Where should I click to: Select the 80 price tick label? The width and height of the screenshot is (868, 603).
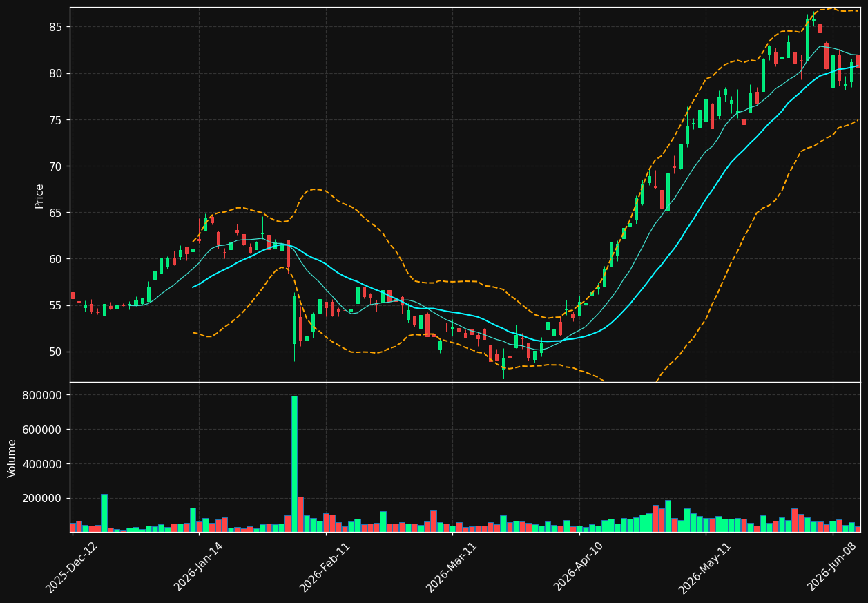pyautogui.click(x=57, y=73)
